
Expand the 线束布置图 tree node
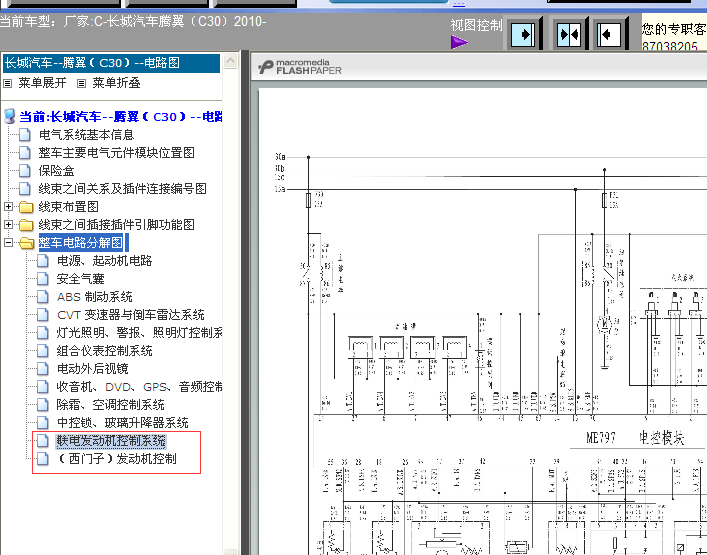(x=8, y=206)
